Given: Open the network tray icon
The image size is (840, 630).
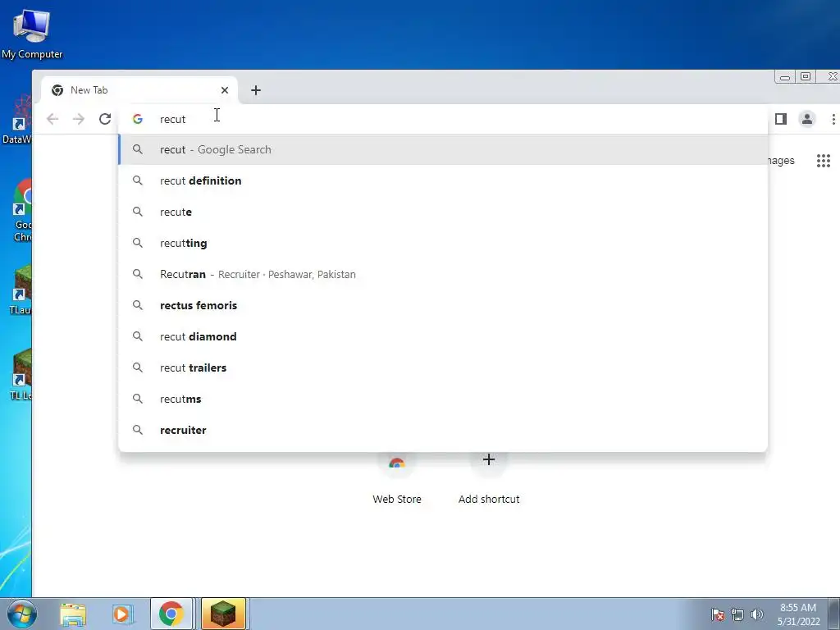Looking at the screenshot, I should pos(737,614).
